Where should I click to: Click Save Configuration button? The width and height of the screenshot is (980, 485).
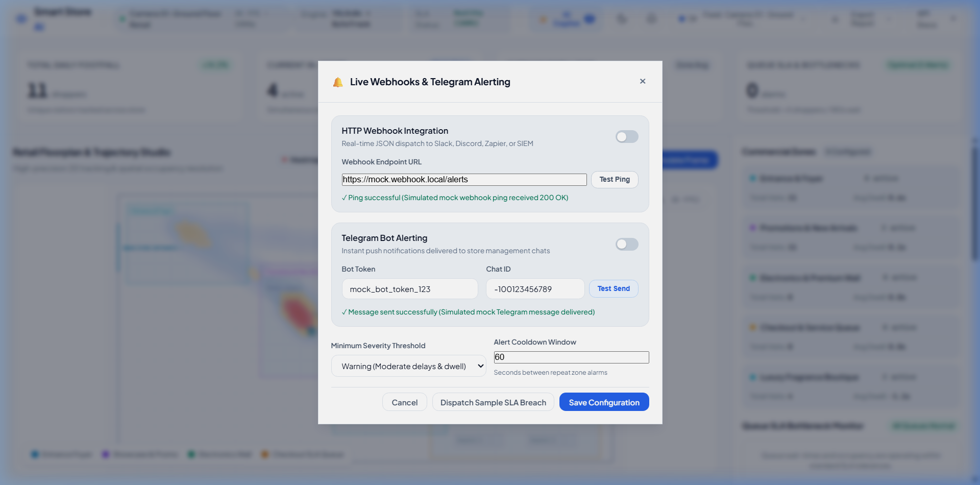[604, 402]
